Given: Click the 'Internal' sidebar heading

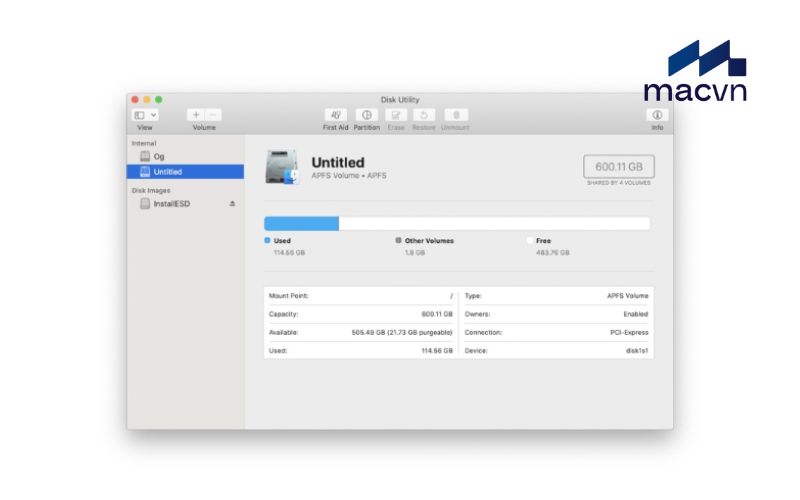Looking at the screenshot, I should tap(144, 143).
